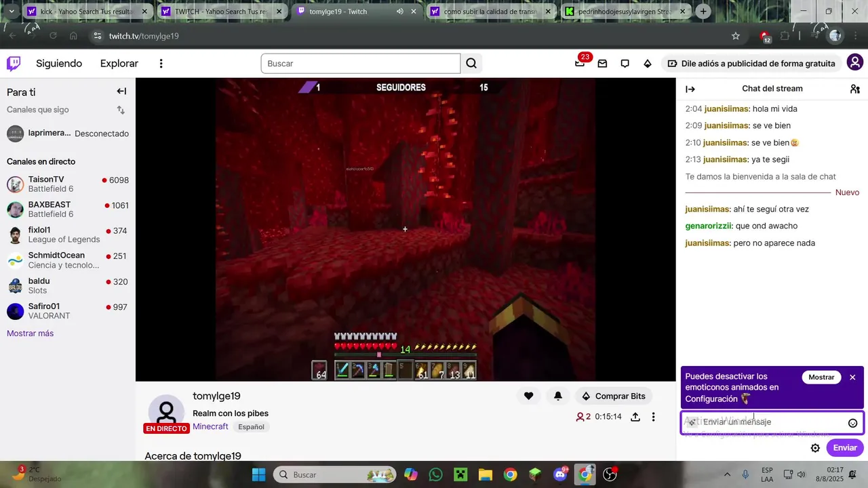The width and height of the screenshot is (868, 488).
Task: Bookmark the page with the star icon
Action: pos(736,36)
